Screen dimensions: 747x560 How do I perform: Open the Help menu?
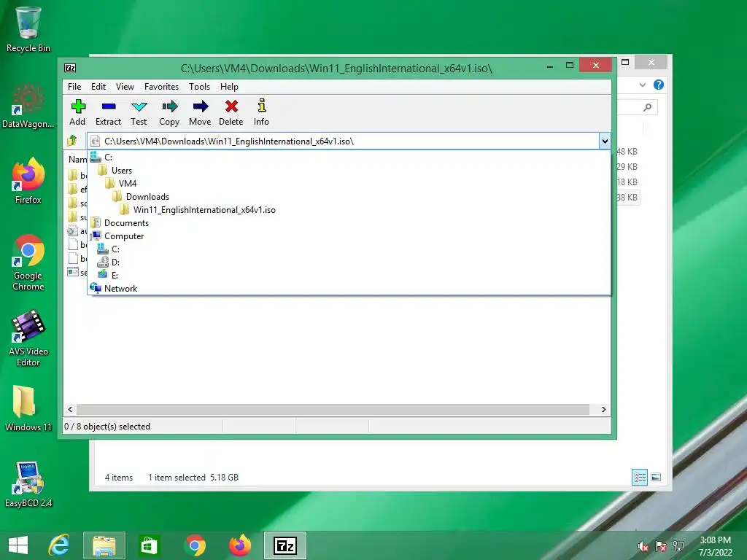coord(229,87)
